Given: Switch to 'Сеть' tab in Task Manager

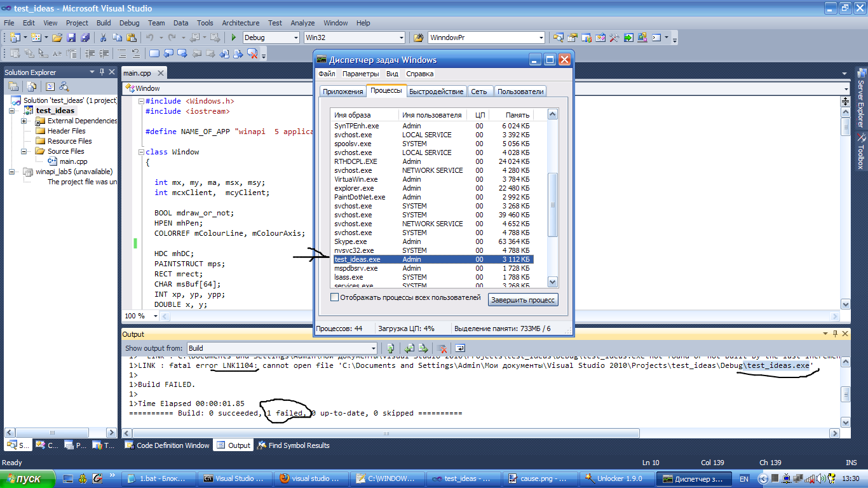Looking at the screenshot, I should click(479, 91).
